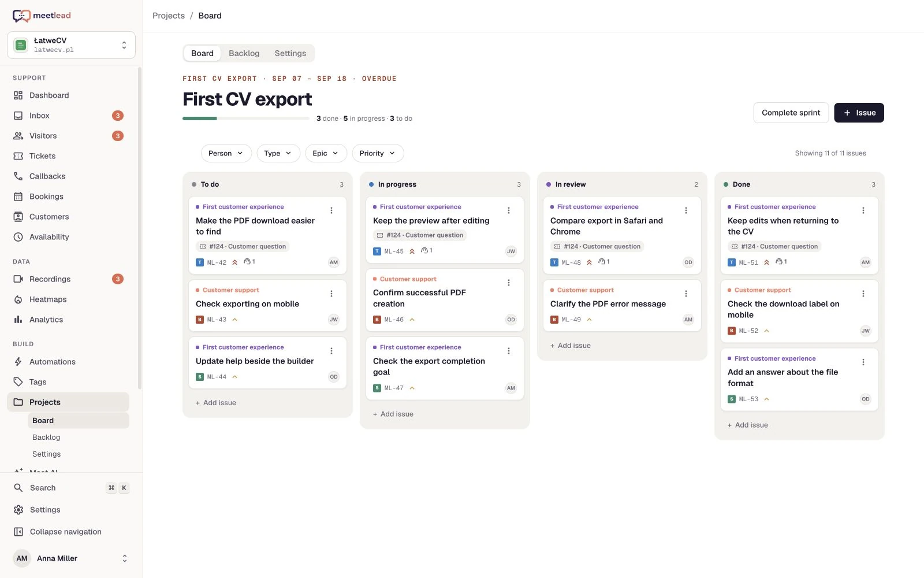Click the Recordings camera icon
Viewport: 924px width, 578px height.
click(18, 279)
